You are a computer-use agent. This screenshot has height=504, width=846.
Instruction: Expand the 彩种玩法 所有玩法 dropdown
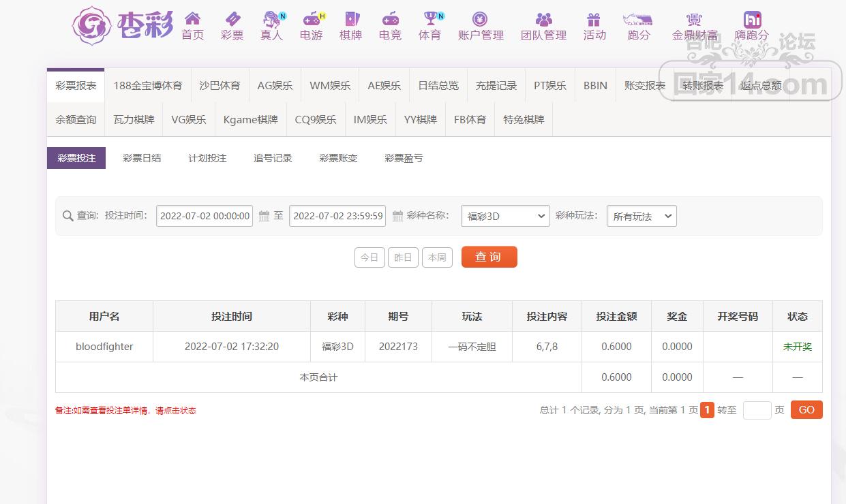tap(641, 216)
